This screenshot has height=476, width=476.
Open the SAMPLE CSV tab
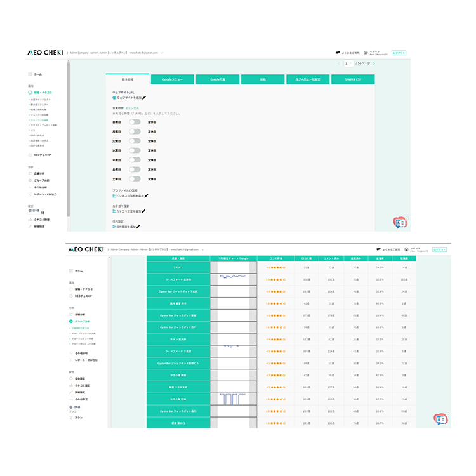coord(353,79)
